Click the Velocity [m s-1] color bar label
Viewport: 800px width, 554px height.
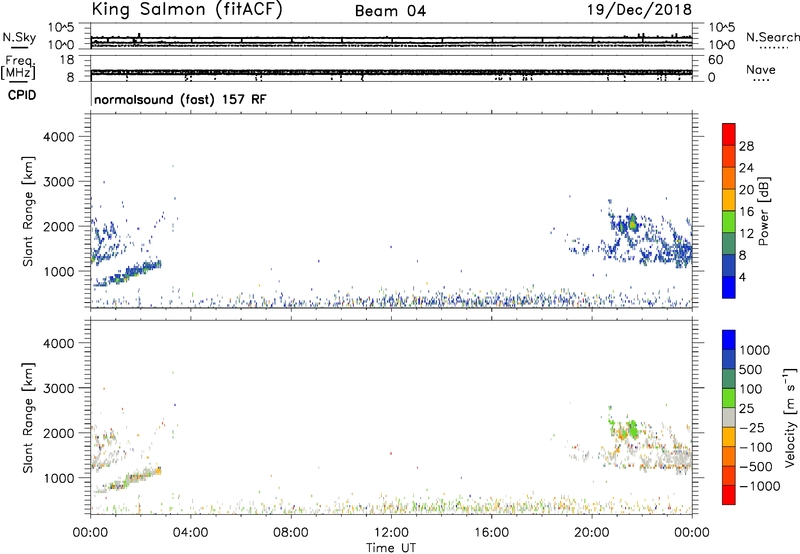[790, 417]
